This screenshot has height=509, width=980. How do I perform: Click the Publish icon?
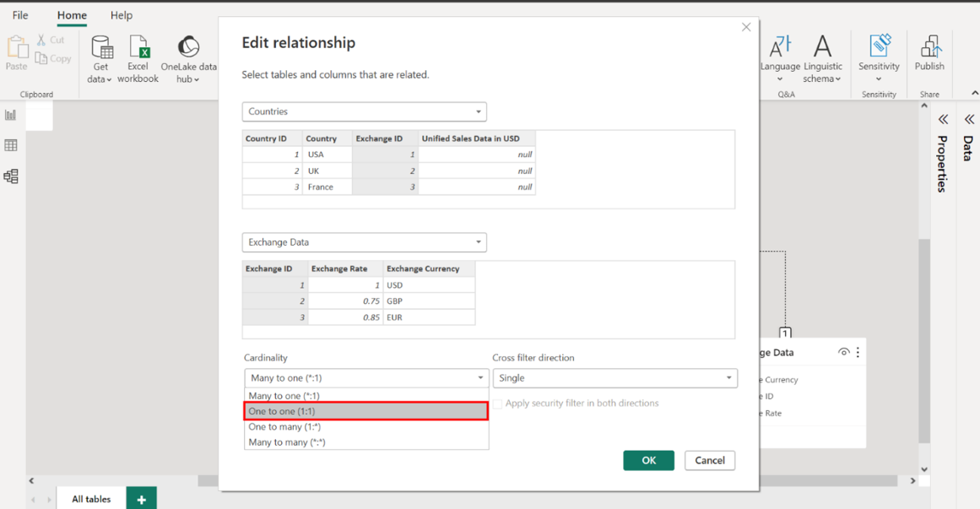tap(929, 49)
